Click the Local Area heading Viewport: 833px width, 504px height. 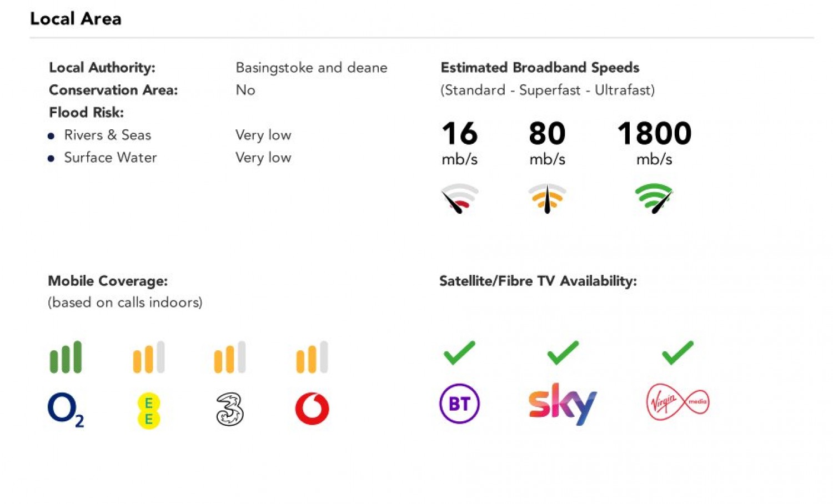[76, 19]
